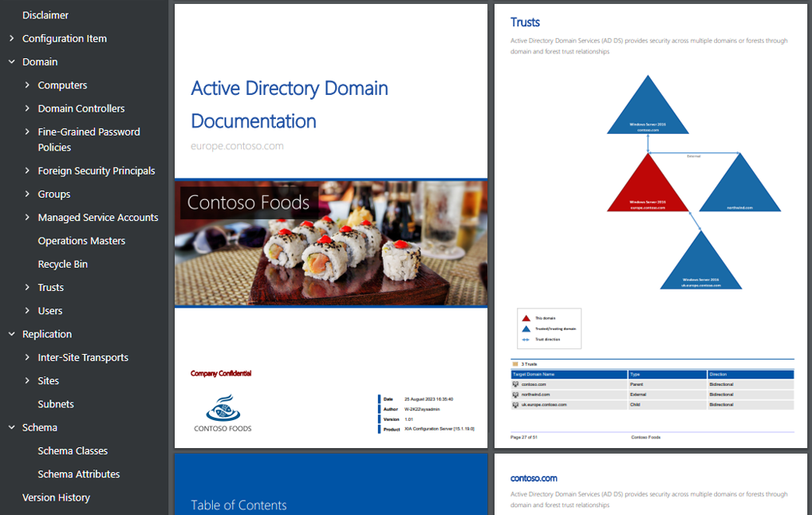Select the Groups bookmark
The height and width of the screenshot is (515, 812).
(54, 194)
